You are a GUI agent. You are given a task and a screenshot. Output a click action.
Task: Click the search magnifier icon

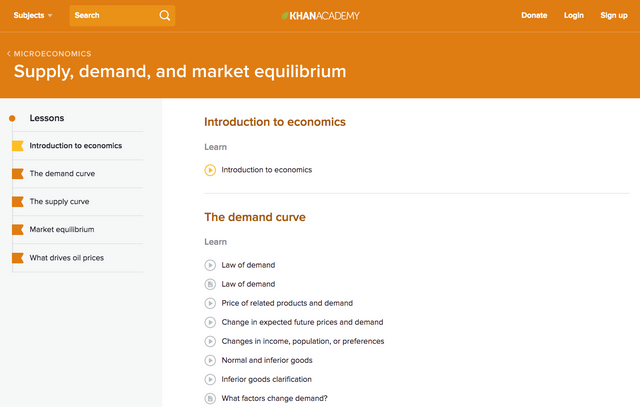tap(164, 16)
